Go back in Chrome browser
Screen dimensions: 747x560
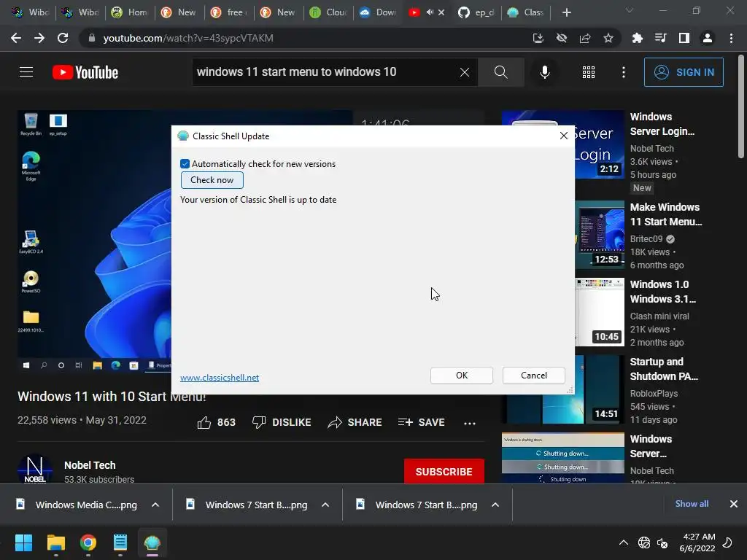click(x=16, y=38)
